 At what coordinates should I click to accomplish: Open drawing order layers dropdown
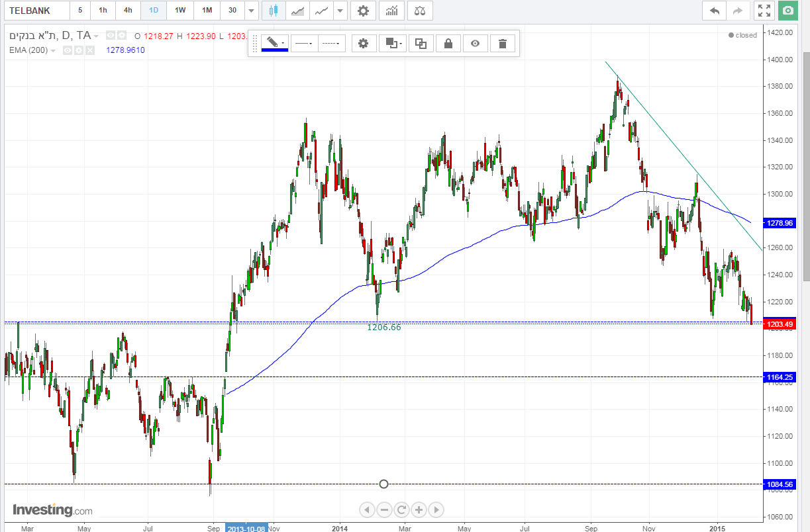(392, 44)
